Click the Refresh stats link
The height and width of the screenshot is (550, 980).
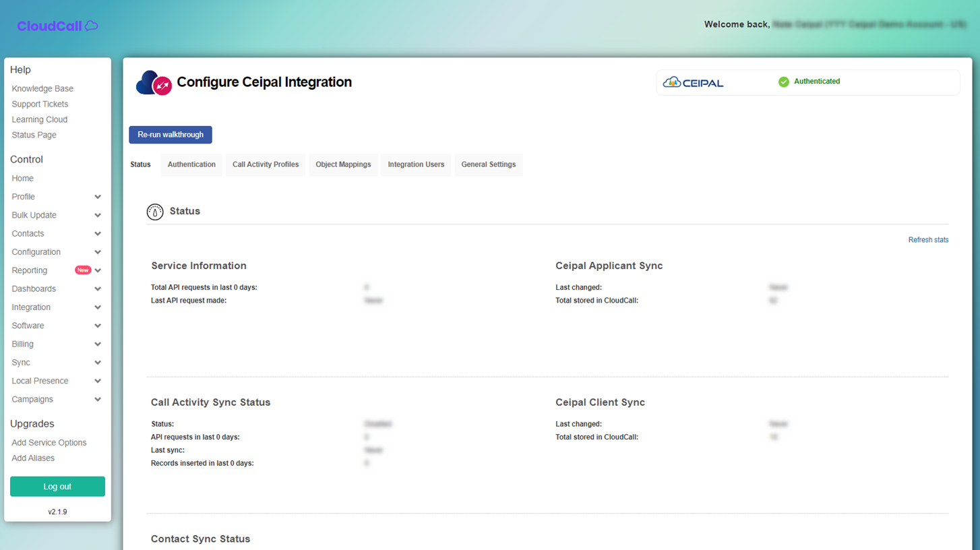point(928,240)
